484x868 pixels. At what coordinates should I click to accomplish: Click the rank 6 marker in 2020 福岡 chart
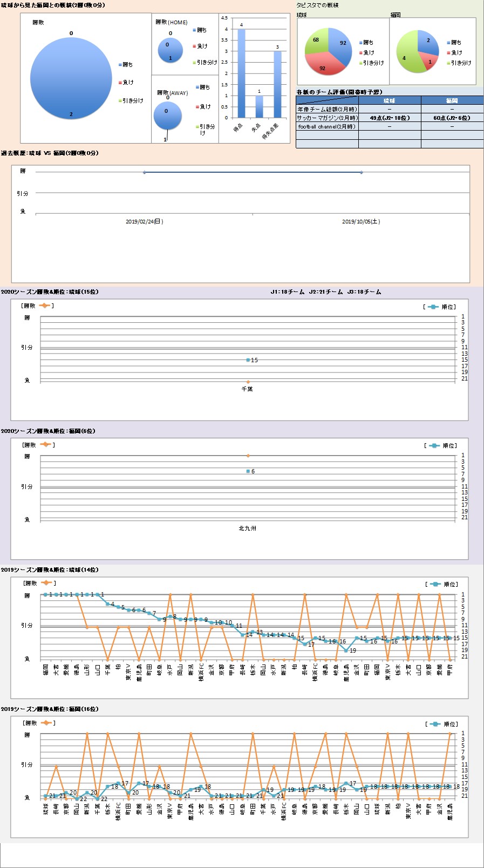pyautogui.click(x=248, y=471)
